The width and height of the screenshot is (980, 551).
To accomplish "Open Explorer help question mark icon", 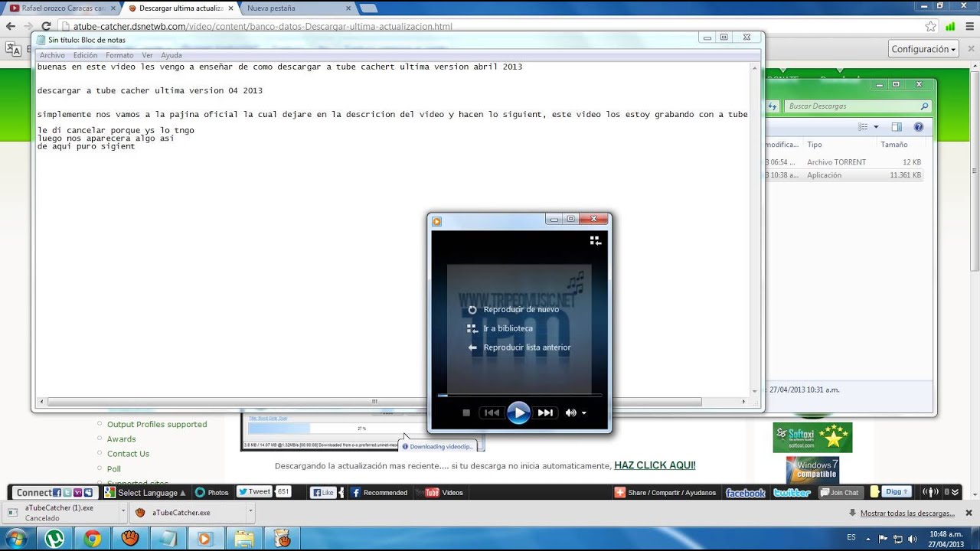I will (x=919, y=127).
